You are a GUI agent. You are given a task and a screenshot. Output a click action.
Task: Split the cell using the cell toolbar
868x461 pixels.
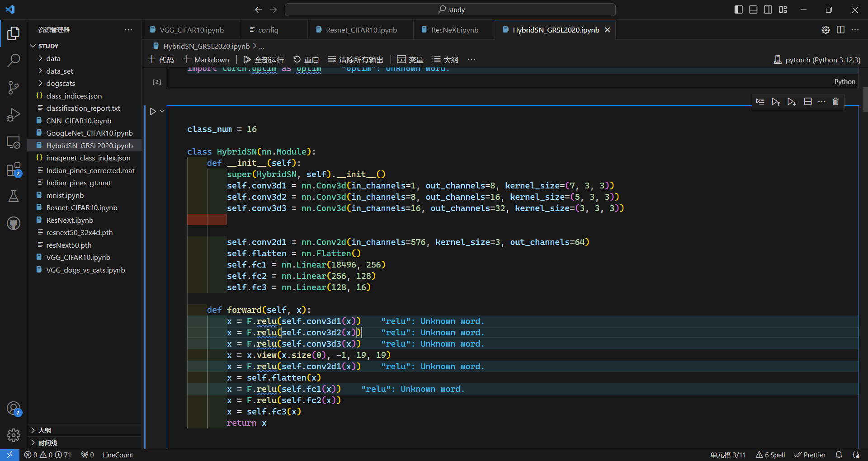coord(808,102)
